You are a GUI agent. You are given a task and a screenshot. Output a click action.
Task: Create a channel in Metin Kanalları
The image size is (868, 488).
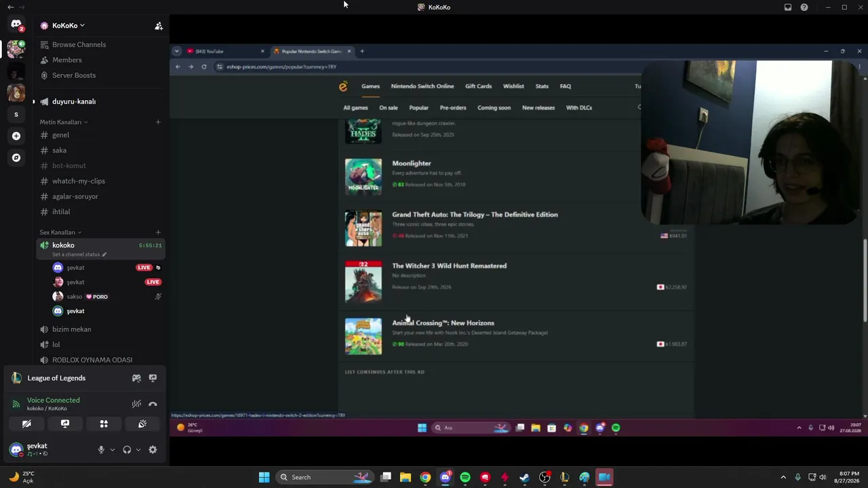[158, 122]
